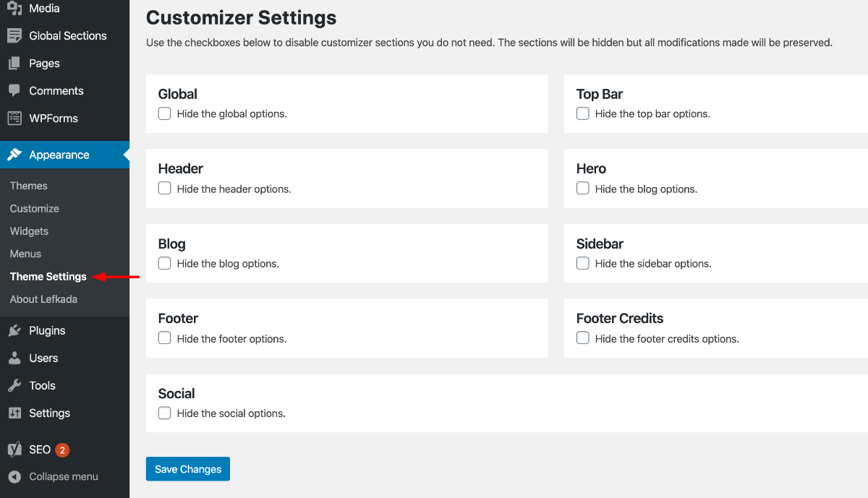Open the Customize submenu item

[x=35, y=208]
